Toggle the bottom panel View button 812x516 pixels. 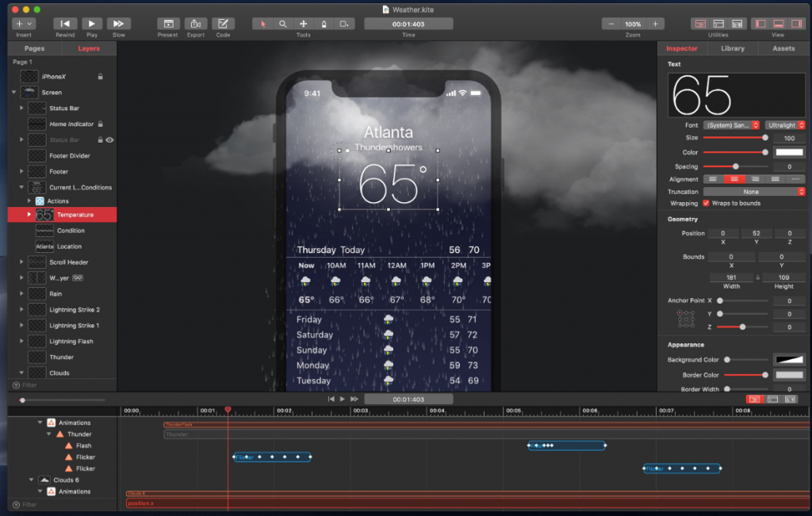click(779, 24)
